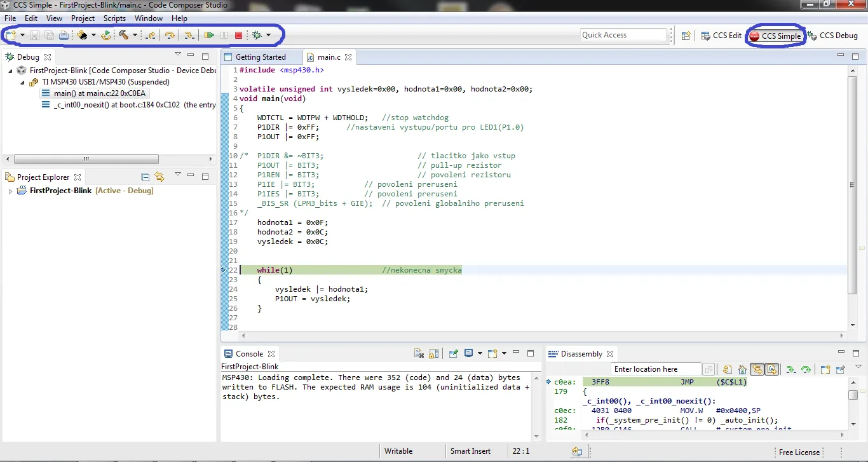
Task: Open Display Selected Console dropdown arrow
Action: [x=480, y=353]
